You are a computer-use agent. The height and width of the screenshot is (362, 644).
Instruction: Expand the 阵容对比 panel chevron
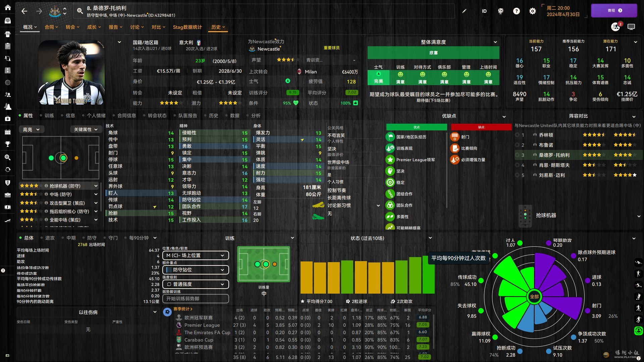point(634,116)
